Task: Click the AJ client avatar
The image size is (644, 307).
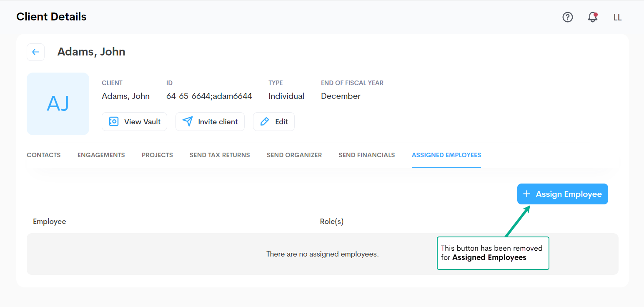Action: tap(58, 104)
